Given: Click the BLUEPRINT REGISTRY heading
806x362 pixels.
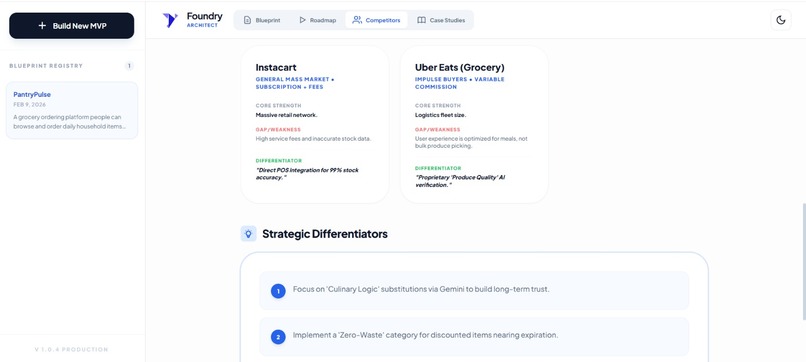Looking at the screenshot, I should [x=46, y=66].
